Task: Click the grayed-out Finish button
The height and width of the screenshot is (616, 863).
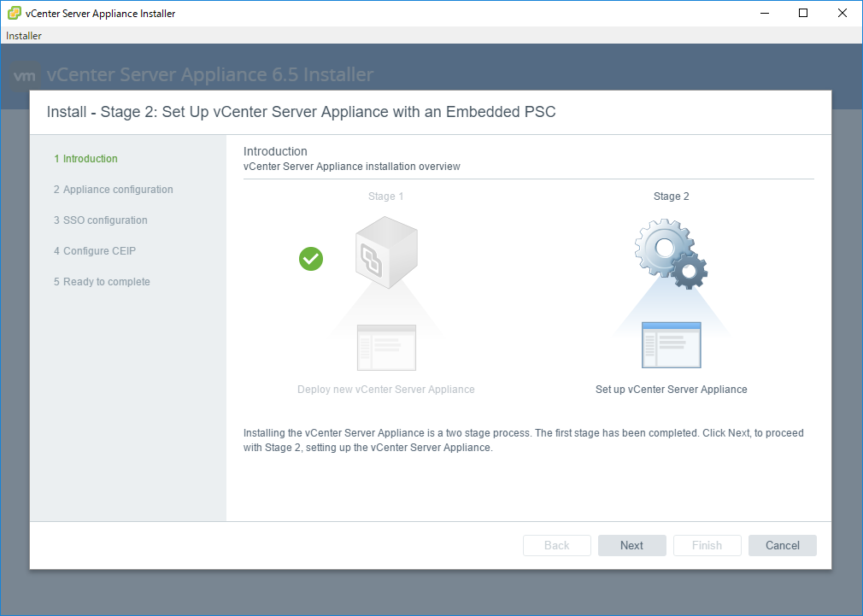Action: [707, 546]
